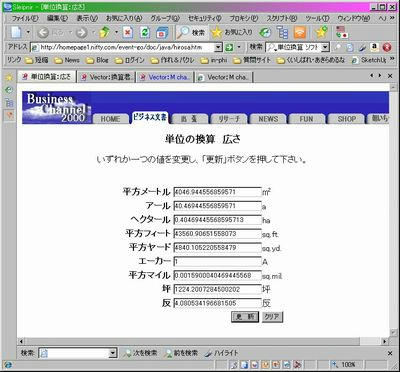Click the 更新 update button

coord(245,317)
